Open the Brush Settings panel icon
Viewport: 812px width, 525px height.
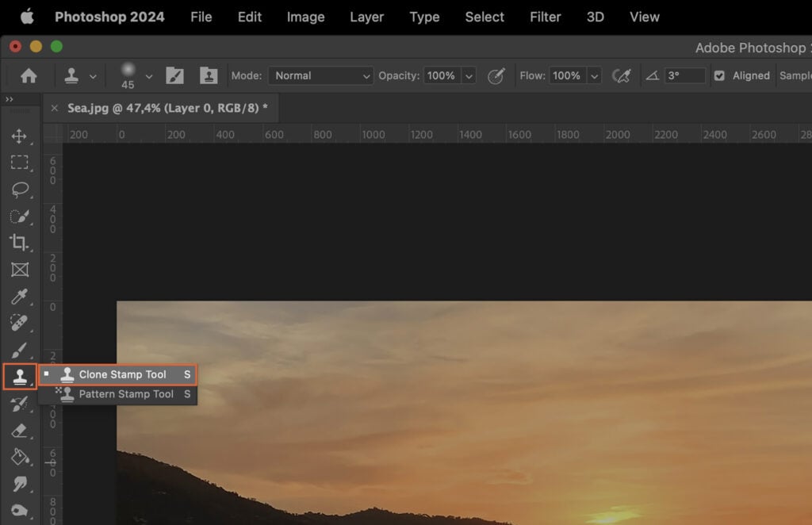pos(174,75)
